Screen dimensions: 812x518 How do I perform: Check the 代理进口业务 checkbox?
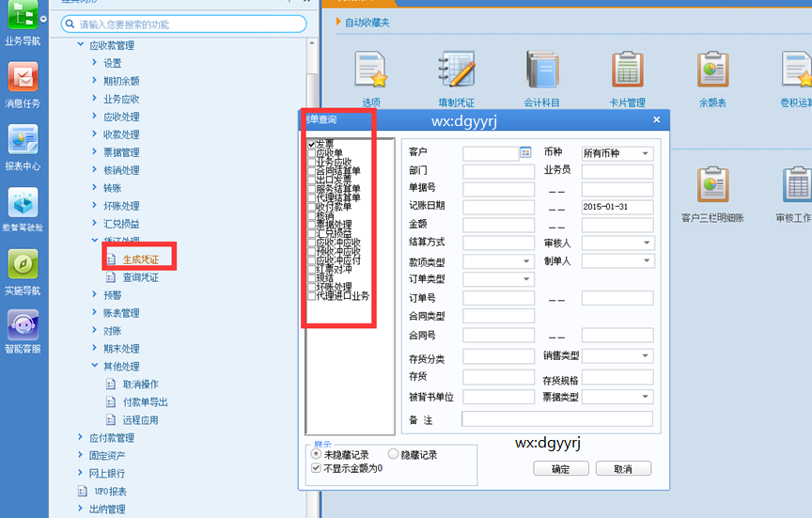(312, 296)
